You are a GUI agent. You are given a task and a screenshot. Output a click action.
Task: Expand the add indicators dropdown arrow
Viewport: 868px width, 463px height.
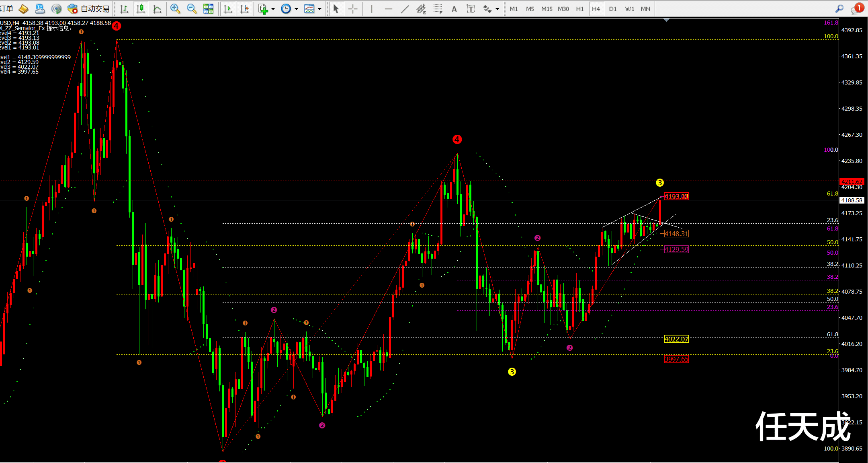click(x=273, y=9)
